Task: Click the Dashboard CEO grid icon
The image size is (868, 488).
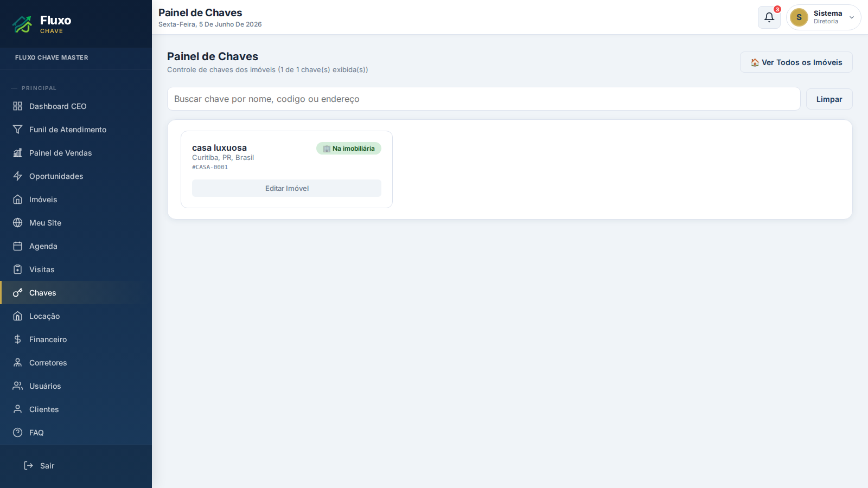Action: [18, 106]
